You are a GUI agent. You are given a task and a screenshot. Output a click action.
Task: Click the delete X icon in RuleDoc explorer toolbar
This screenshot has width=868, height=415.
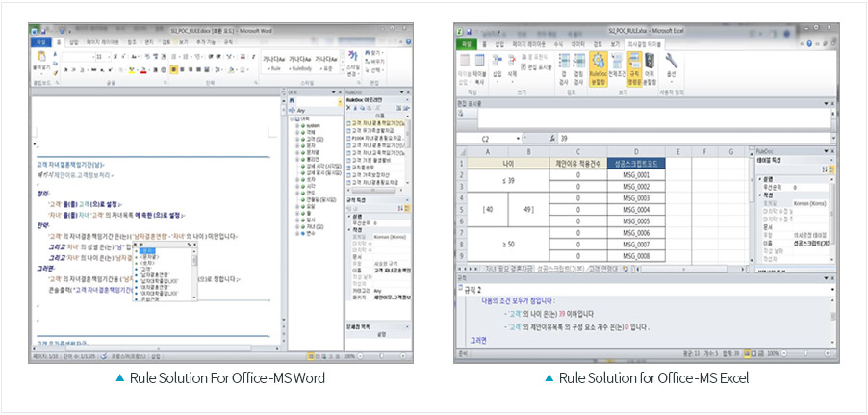(x=348, y=109)
